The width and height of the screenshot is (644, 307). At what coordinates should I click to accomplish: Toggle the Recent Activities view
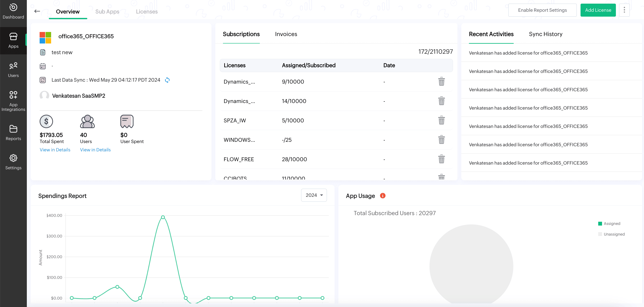pyautogui.click(x=491, y=34)
